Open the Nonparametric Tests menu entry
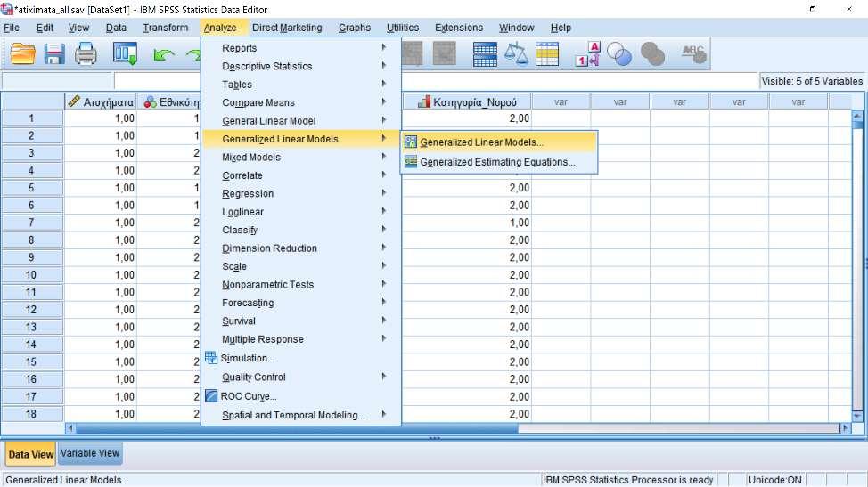 coord(302,285)
